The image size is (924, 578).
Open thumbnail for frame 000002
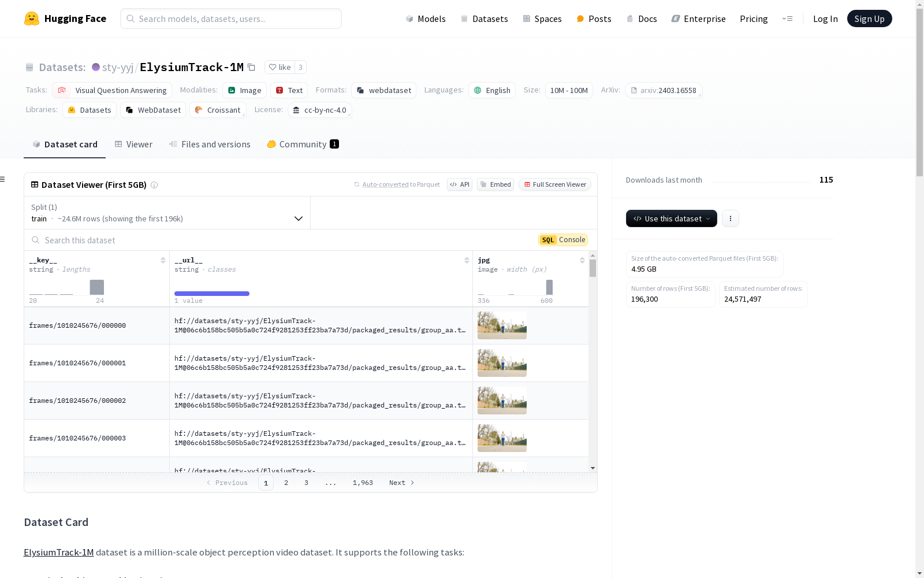[x=502, y=401]
